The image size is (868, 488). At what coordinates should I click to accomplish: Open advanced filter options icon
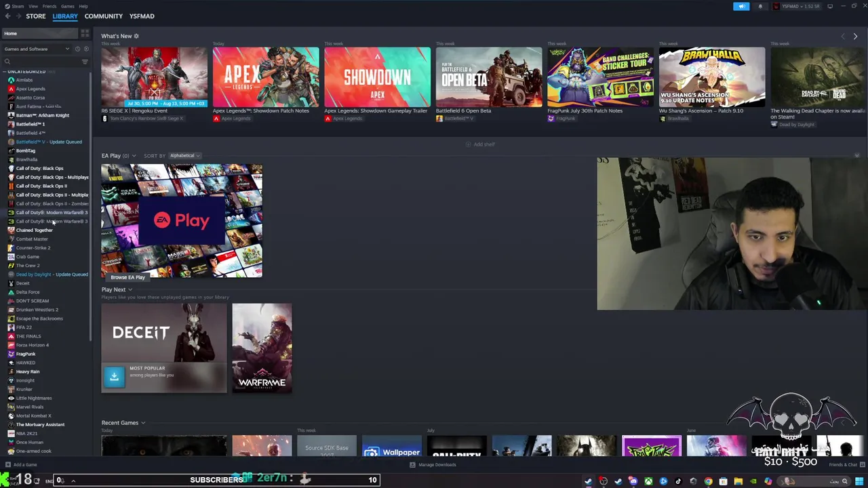point(85,62)
